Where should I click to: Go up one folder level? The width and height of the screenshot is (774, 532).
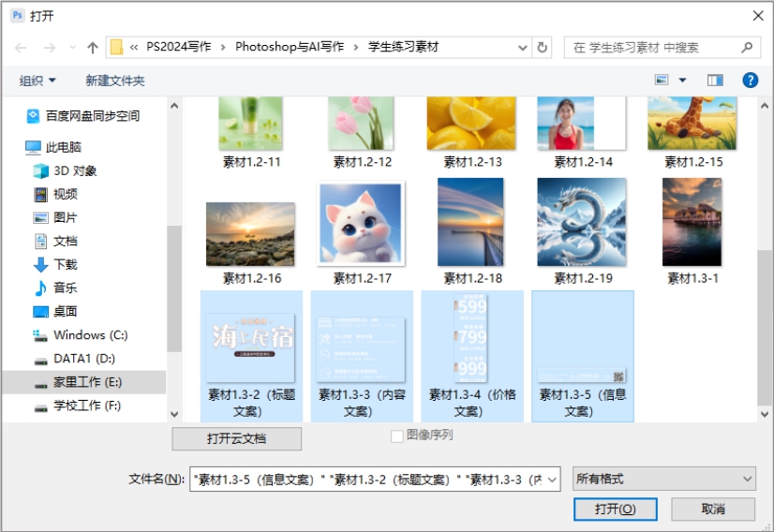click(x=93, y=48)
